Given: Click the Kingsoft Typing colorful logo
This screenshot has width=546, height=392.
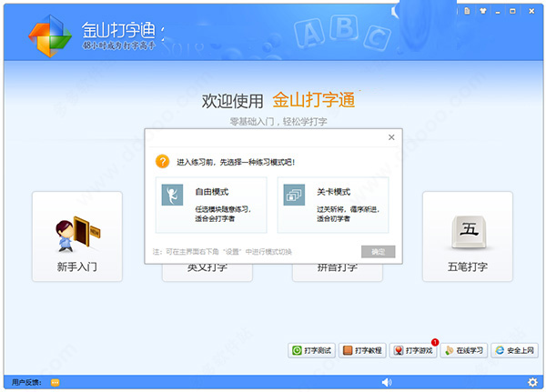Looking at the screenshot, I should point(50,35).
